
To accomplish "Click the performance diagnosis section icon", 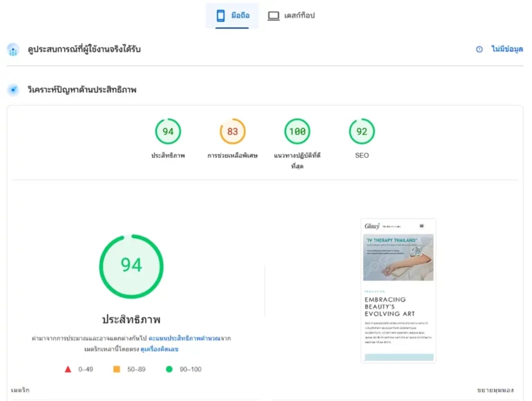I will pos(13,90).
